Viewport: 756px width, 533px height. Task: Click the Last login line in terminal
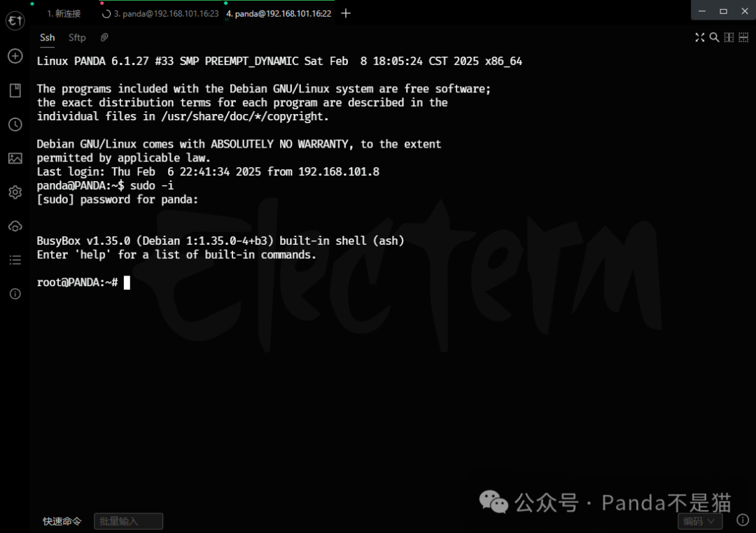click(x=208, y=171)
